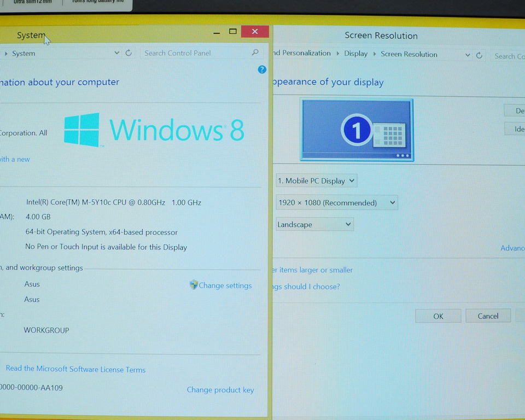
Task: Click the shield icon beside Change settings
Action: (x=194, y=285)
